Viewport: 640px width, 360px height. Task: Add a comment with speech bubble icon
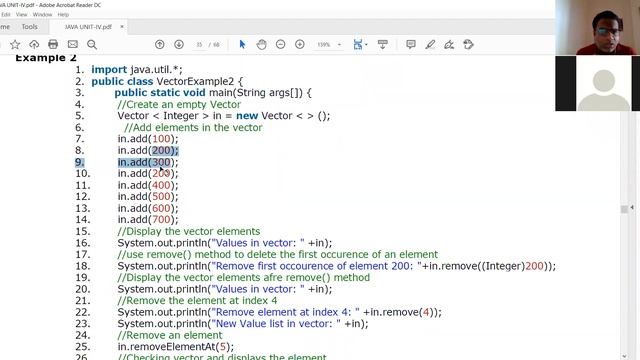click(x=411, y=44)
